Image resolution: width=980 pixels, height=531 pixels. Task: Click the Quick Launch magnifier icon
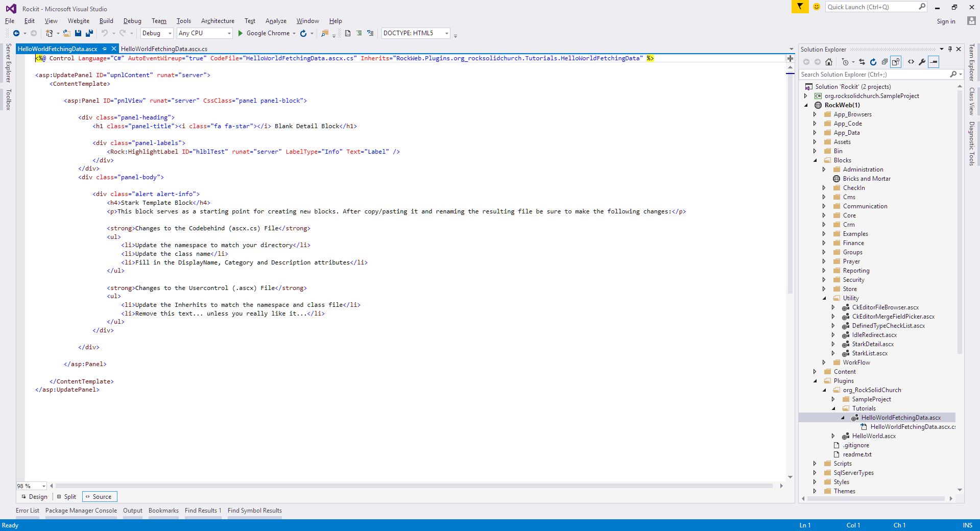pos(922,7)
